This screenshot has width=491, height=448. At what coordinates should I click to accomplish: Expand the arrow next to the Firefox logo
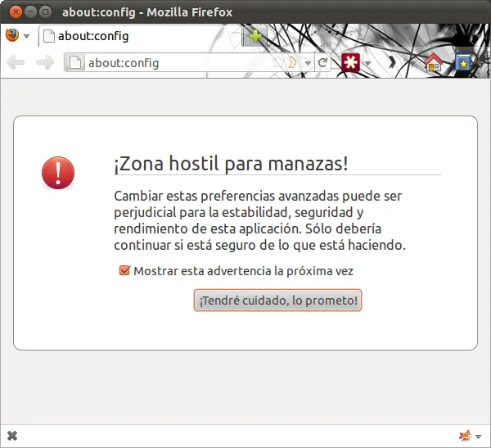tap(27, 36)
